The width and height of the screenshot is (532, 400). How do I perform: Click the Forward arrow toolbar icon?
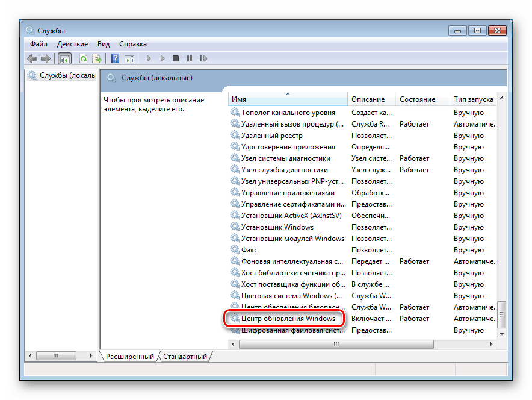46,59
